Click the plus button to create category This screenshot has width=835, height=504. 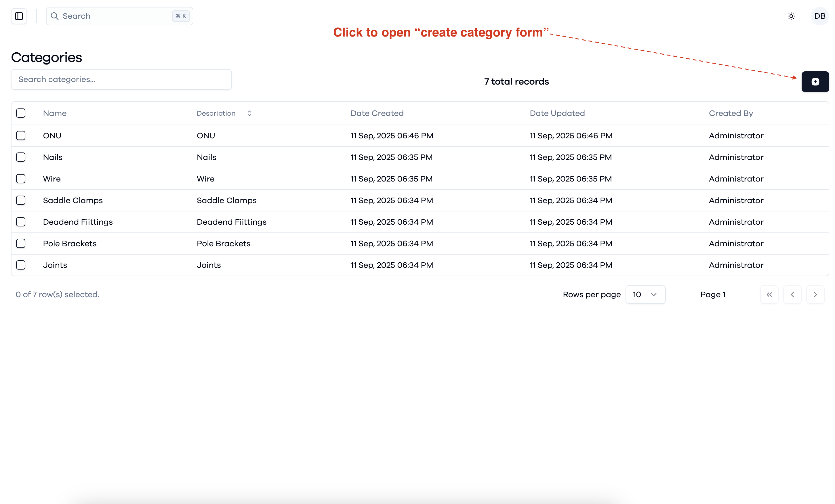point(815,82)
